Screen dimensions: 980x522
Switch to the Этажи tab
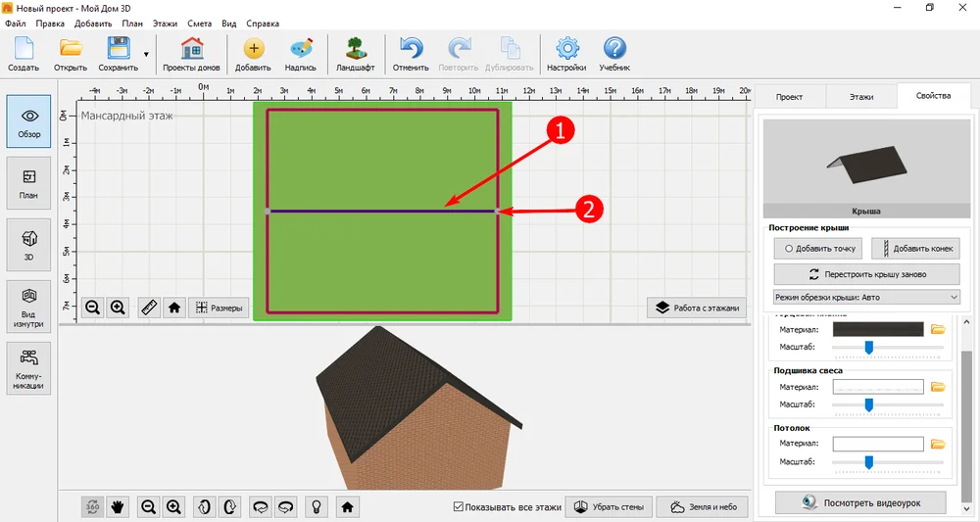(861, 97)
